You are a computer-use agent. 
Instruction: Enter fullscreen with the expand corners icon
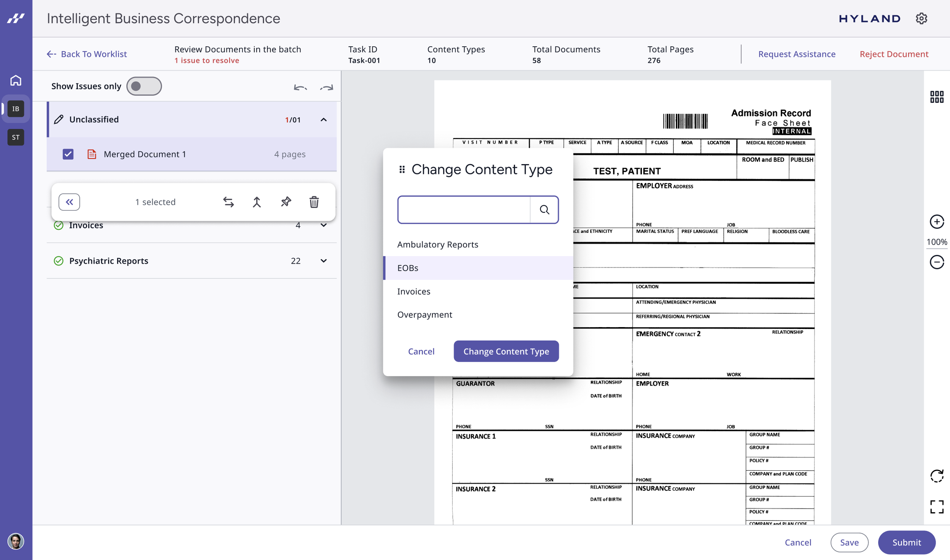(937, 506)
